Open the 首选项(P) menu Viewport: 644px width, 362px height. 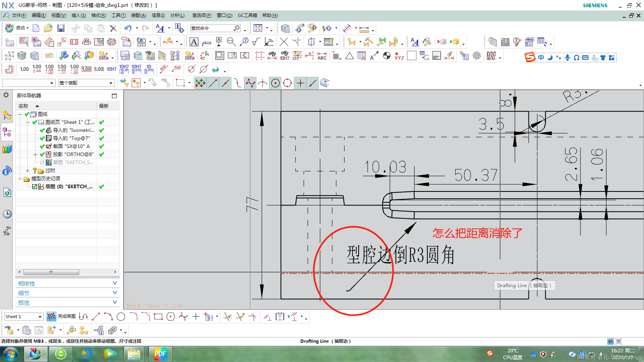pyautogui.click(x=202, y=15)
